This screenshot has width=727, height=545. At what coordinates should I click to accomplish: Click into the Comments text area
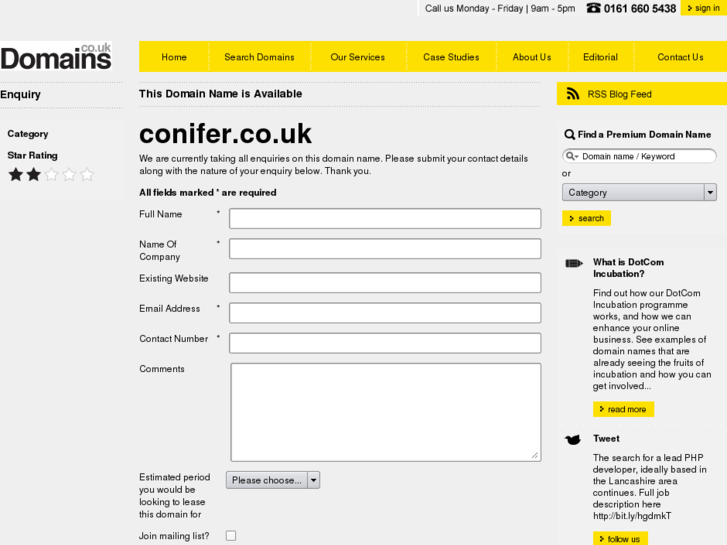[x=385, y=411]
